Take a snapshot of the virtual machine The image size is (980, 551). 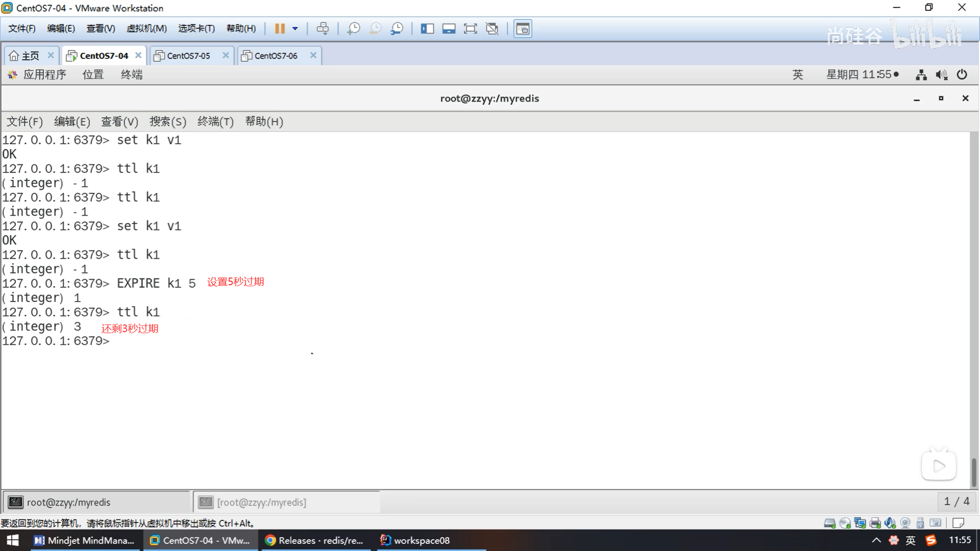(353, 29)
